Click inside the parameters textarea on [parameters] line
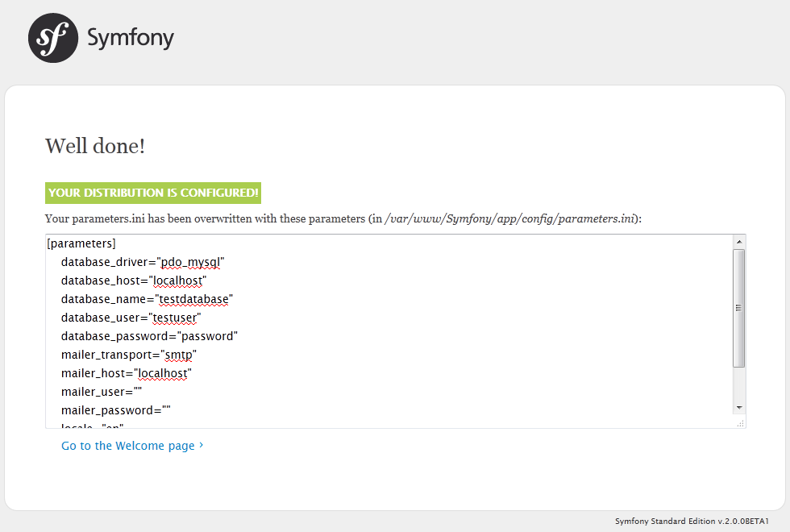Viewport: 790px width, 532px height. [x=81, y=243]
